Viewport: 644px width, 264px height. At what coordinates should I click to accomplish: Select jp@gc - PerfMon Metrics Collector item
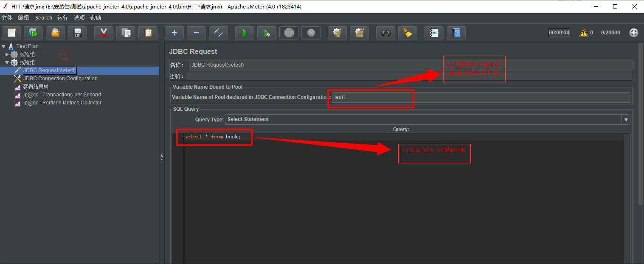(62, 103)
